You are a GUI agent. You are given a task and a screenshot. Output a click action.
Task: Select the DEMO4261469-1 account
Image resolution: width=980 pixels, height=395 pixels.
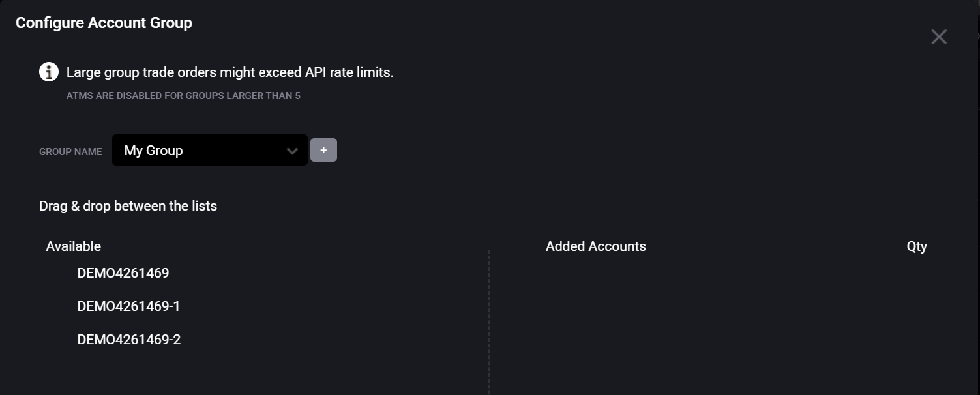click(128, 306)
